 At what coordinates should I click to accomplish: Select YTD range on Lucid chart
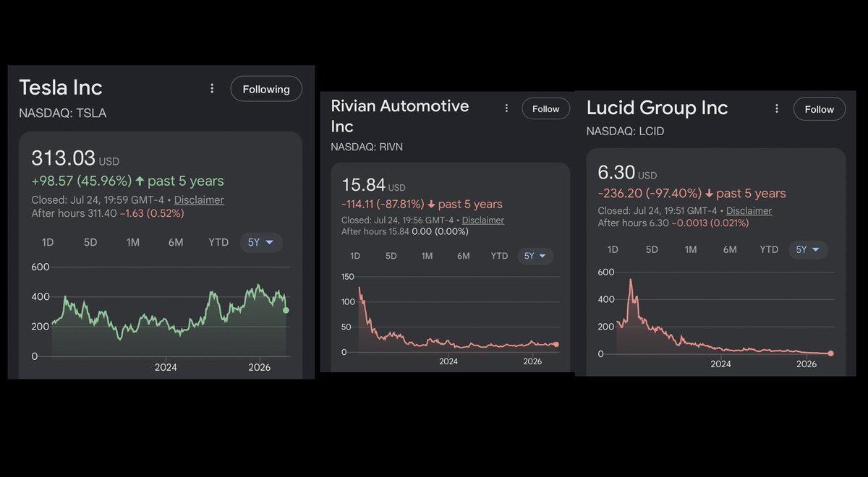point(769,249)
